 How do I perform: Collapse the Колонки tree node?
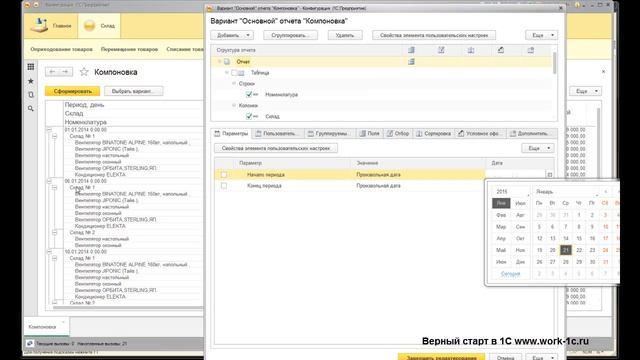point(234,105)
